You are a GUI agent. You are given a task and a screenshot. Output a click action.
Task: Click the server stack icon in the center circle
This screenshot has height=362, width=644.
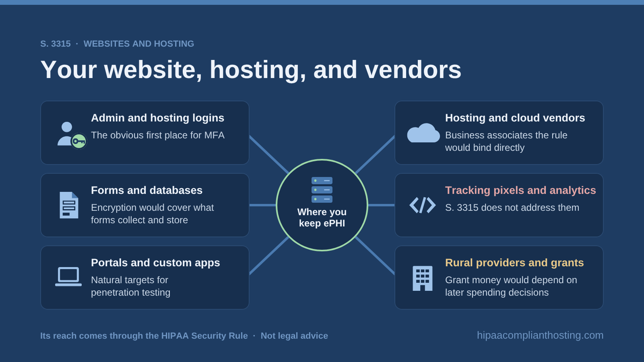click(x=322, y=190)
